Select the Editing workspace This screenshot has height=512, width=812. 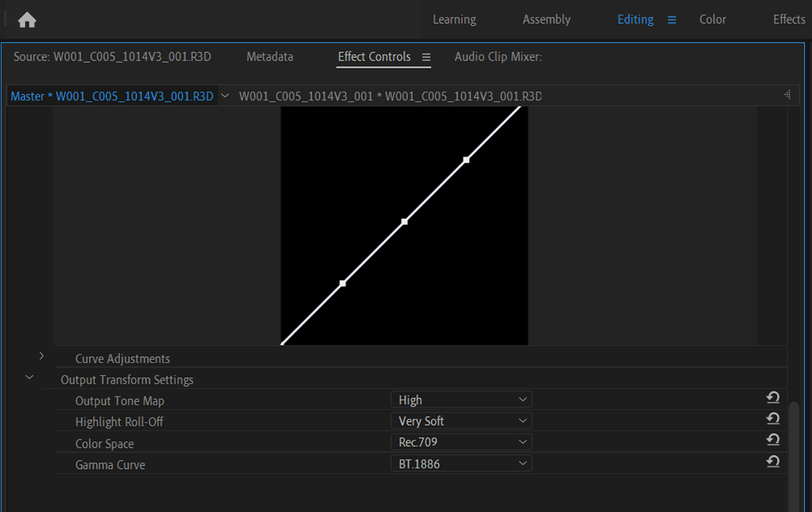point(635,19)
